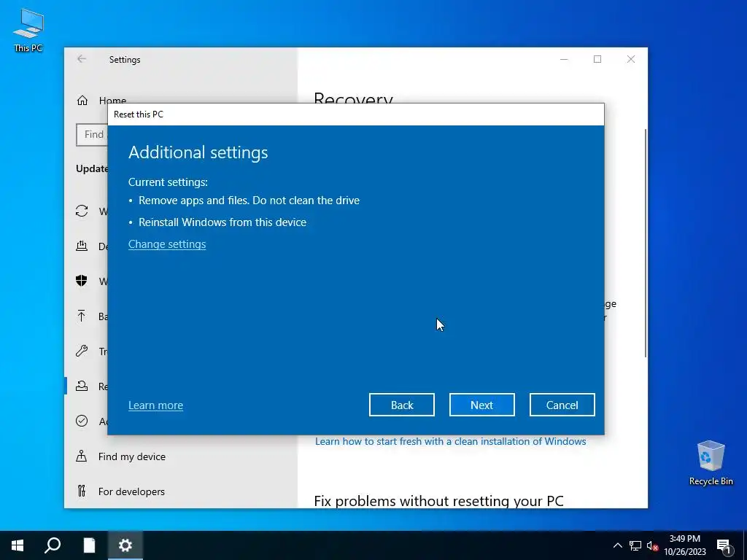Select the Troubleshoot wrench icon
Viewport: 747px width, 560px height.
coord(82,351)
